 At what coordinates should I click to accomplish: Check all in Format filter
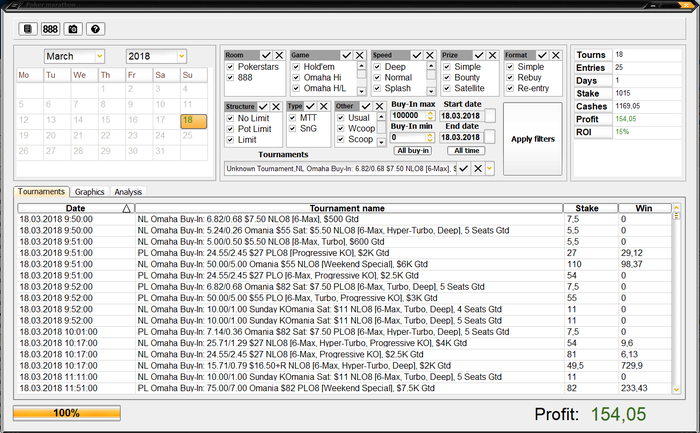[542, 55]
